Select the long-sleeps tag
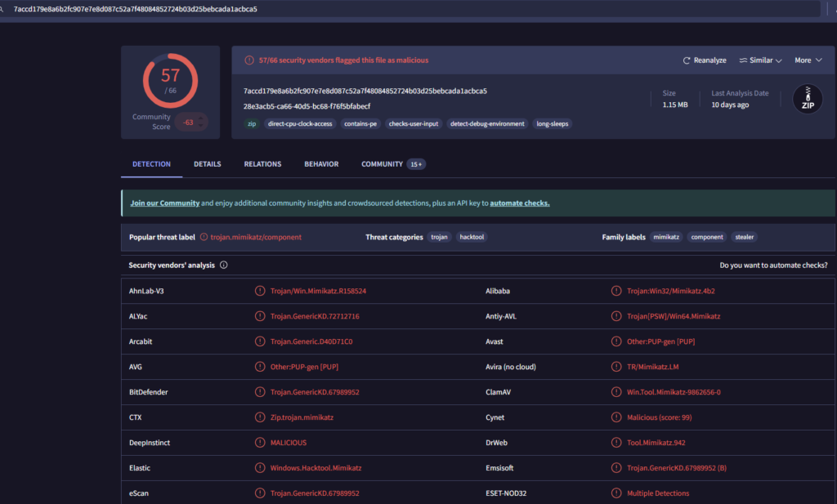The height and width of the screenshot is (504, 837). click(553, 123)
